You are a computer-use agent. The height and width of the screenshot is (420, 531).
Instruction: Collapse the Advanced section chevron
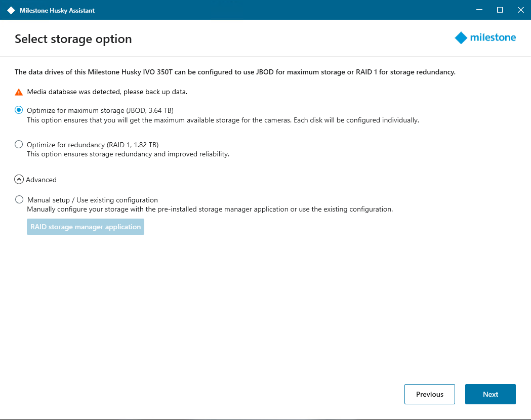(19, 179)
